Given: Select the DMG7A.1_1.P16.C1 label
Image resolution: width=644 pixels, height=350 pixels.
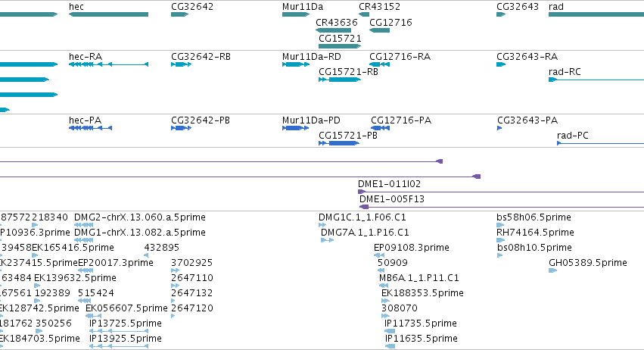Looking at the screenshot, I should coord(365,233).
